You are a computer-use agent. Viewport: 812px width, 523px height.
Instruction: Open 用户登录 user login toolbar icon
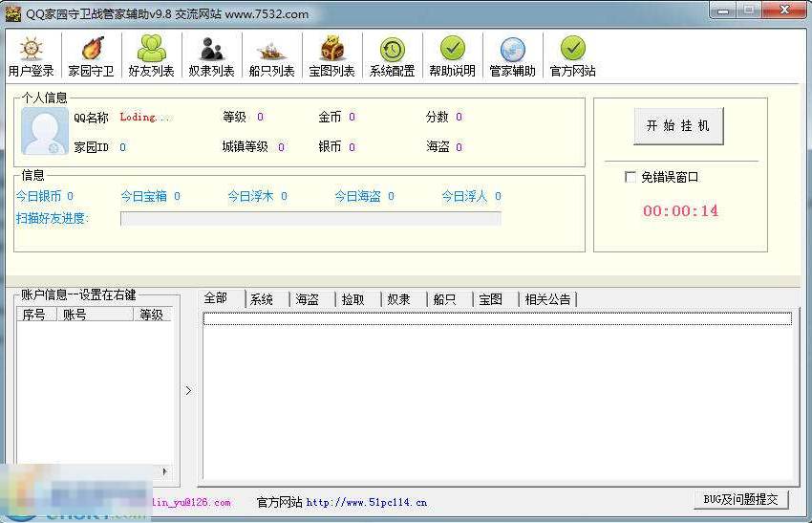31,57
